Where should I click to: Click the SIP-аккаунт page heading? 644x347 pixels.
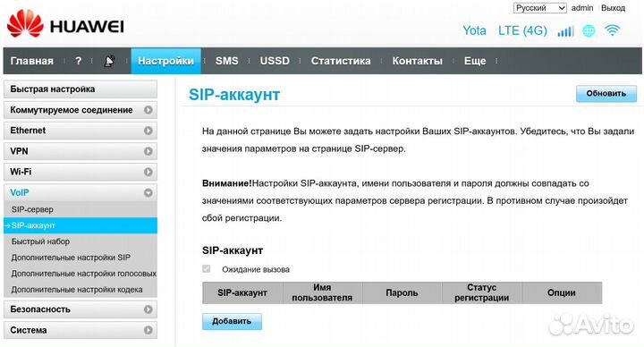234,95
